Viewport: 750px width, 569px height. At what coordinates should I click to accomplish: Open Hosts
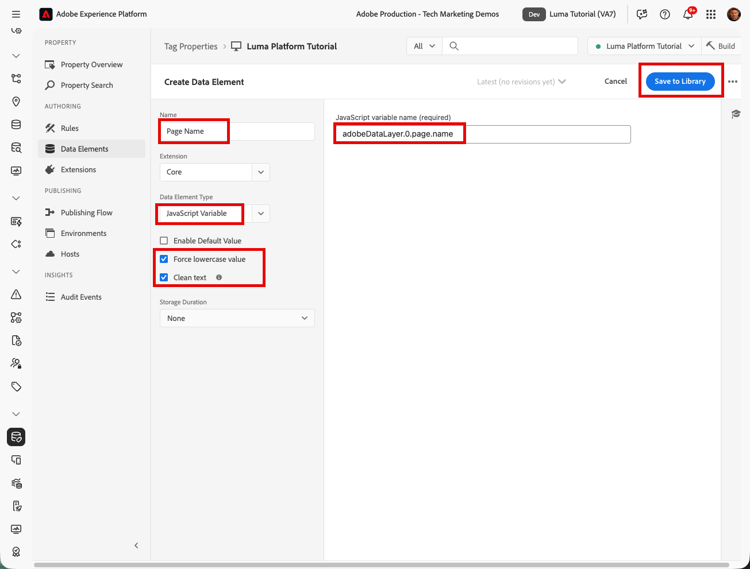pyautogui.click(x=70, y=254)
